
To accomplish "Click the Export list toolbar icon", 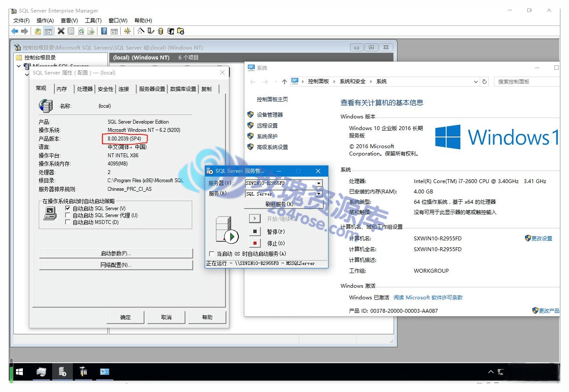I will pos(91,31).
